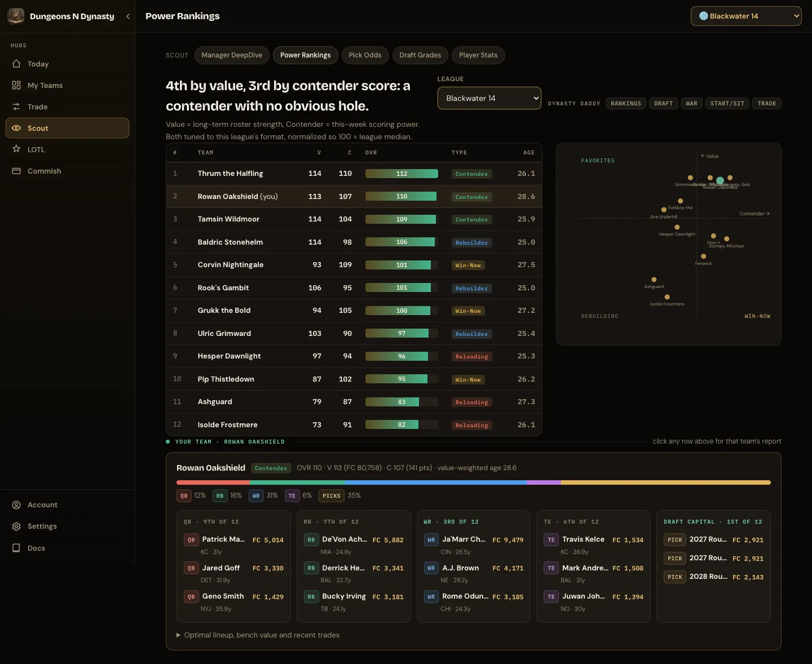Click the Dynasty Daddy DRAFT button
812x664 pixels.
[664, 104]
